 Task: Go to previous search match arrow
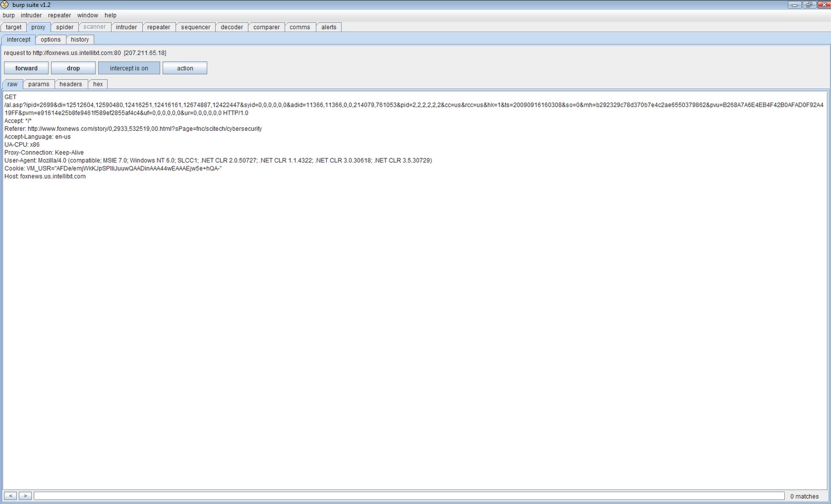tap(10, 496)
